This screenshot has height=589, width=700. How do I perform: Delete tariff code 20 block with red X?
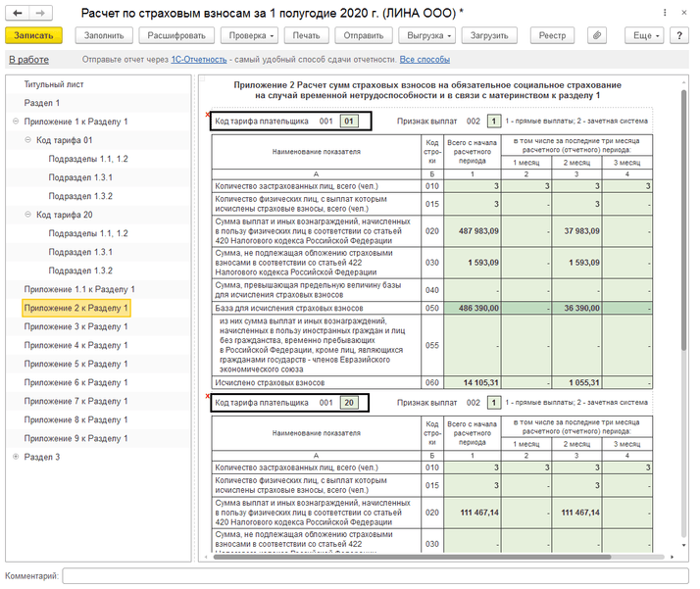(x=208, y=397)
